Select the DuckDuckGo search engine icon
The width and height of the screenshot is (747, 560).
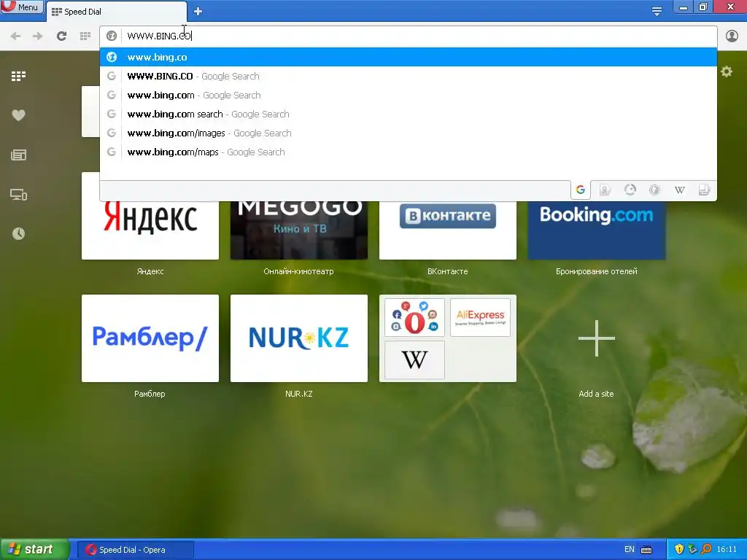(x=654, y=190)
